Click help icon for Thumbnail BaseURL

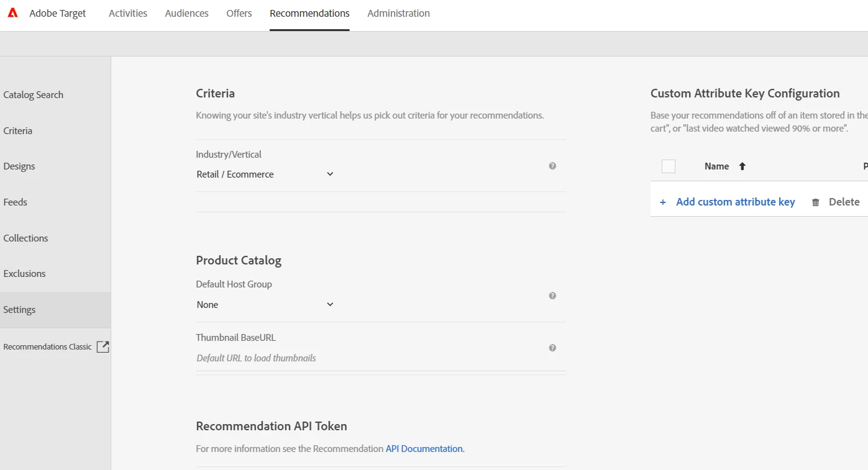(x=552, y=348)
